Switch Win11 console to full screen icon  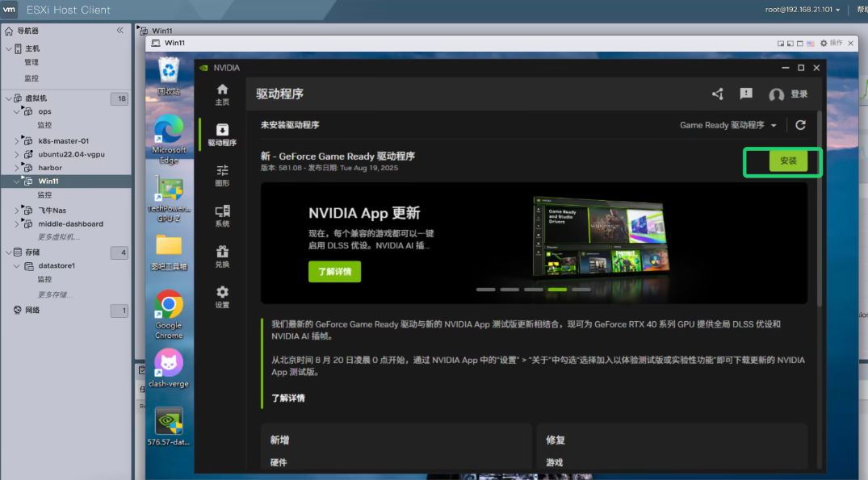coord(800,43)
